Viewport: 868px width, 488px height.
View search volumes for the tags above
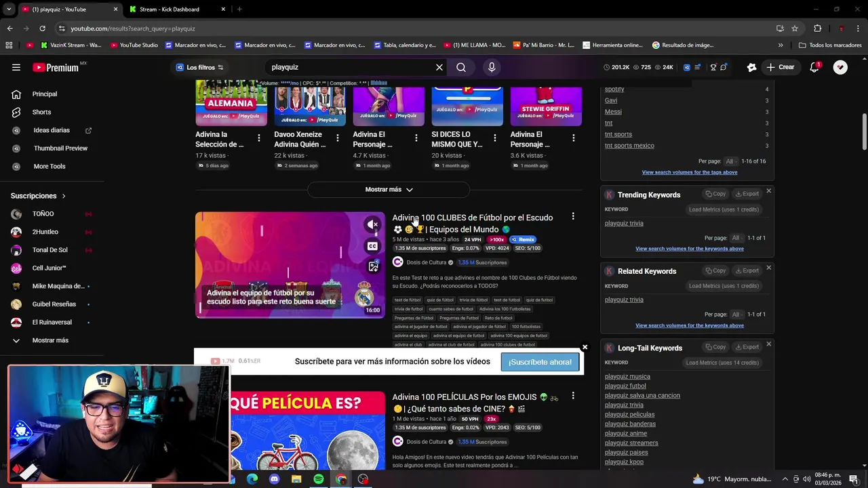(x=690, y=172)
